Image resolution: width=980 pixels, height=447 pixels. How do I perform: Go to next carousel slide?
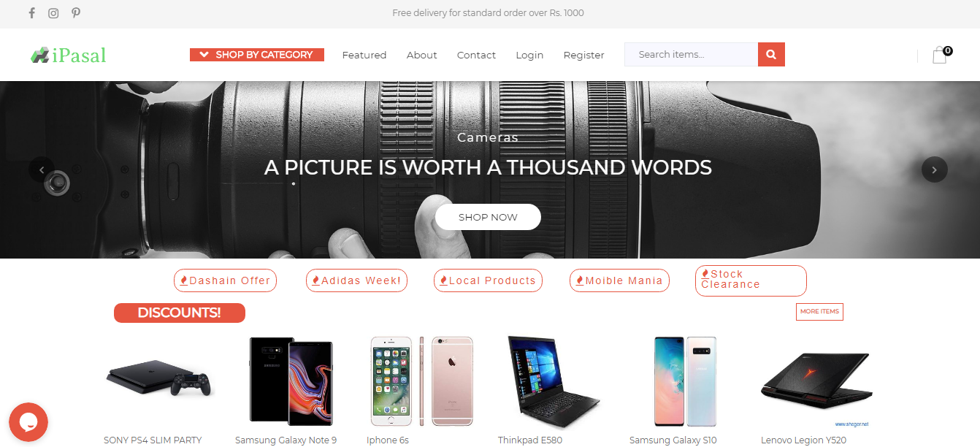tap(935, 169)
